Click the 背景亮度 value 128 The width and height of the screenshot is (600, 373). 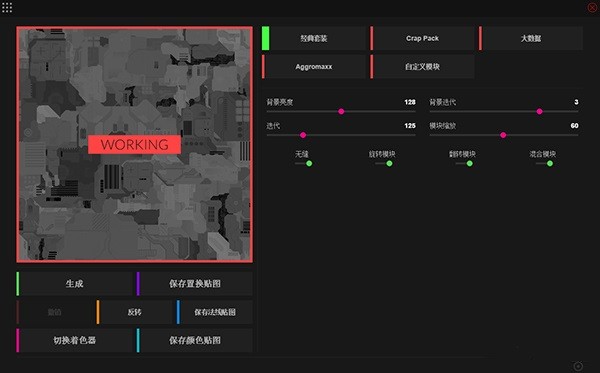pyautogui.click(x=410, y=102)
